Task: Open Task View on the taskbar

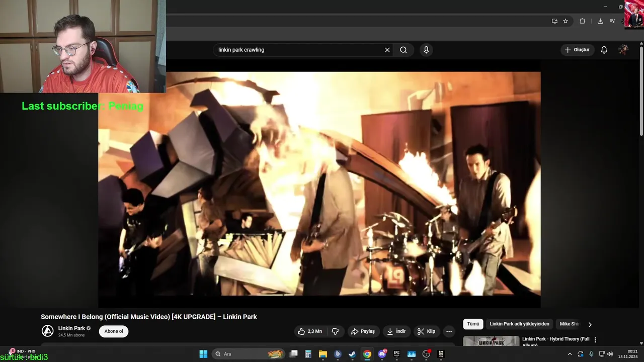Action: [x=294, y=354]
